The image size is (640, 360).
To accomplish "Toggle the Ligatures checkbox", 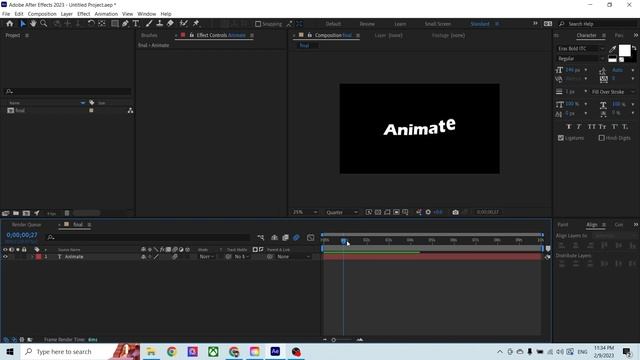I will click(561, 138).
